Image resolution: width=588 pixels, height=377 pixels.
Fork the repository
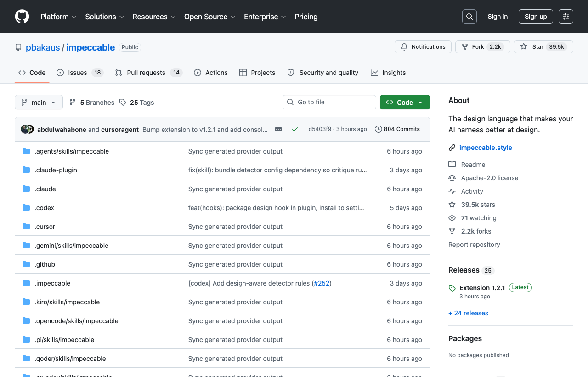[x=483, y=47]
